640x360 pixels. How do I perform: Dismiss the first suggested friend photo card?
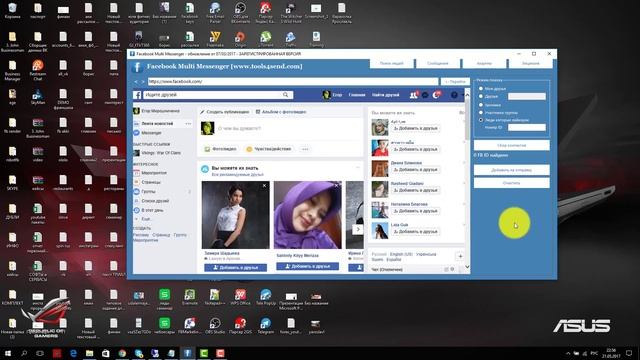point(264,186)
